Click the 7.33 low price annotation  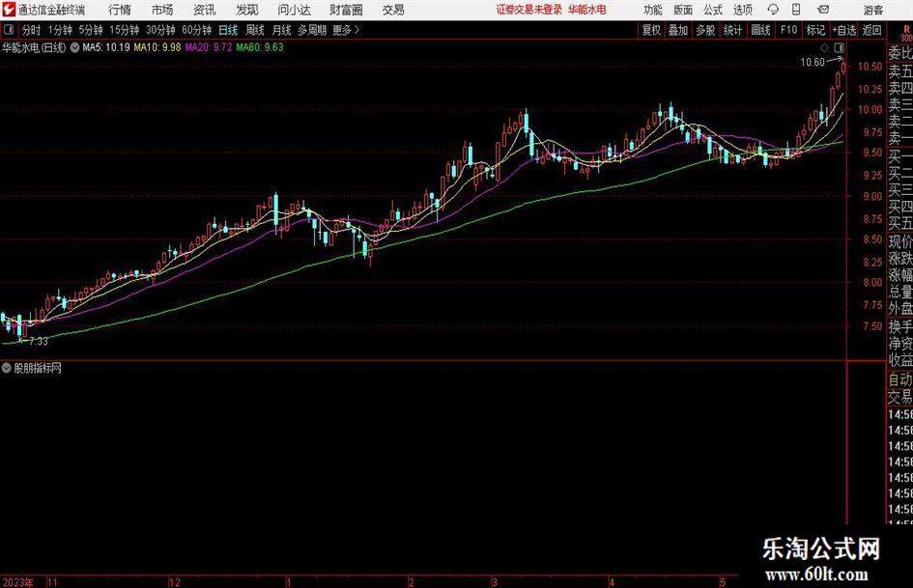(39, 341)
